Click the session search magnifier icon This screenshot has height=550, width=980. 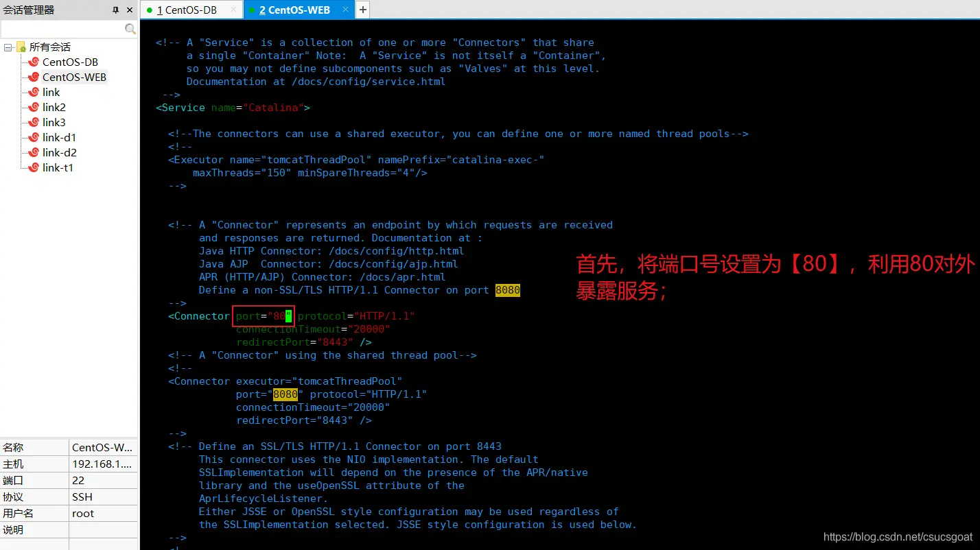(130, 29)
